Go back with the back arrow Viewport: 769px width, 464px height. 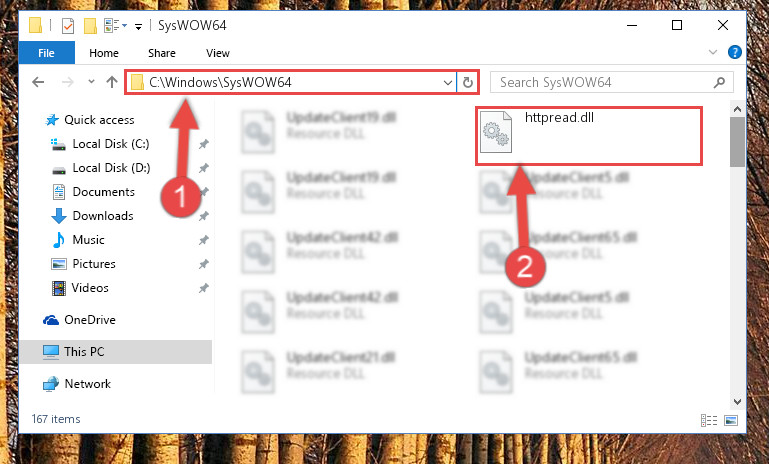(38, 82)
